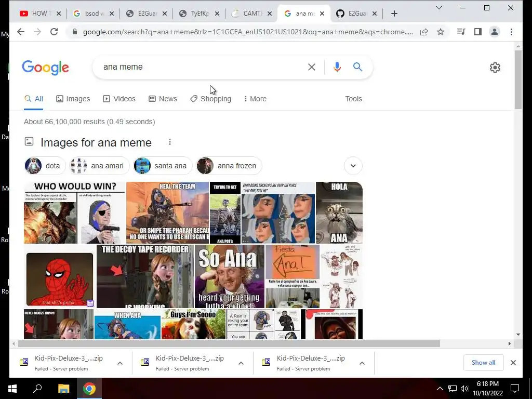The width and height of the screenshot is (532, 399).
Task: Open the Chrome side panel icon
Action: tap(478, 32)
